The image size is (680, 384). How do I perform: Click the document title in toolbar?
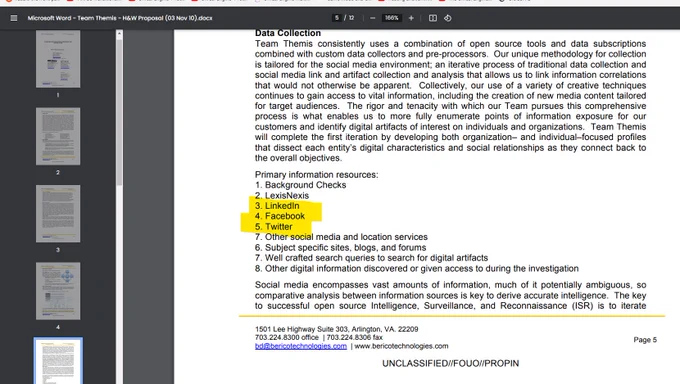tap(120, 18)
